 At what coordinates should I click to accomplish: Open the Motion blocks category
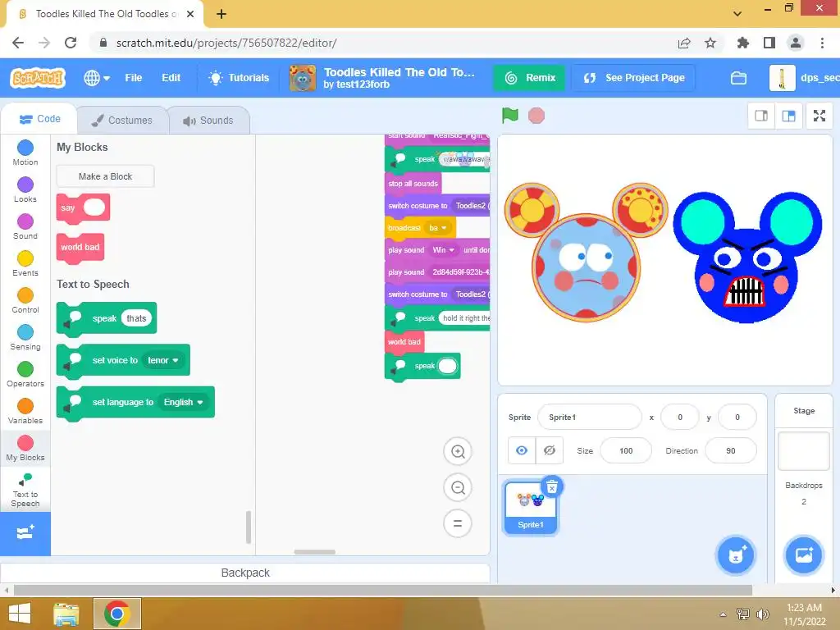pyautogui.click(x=25, y=153)
